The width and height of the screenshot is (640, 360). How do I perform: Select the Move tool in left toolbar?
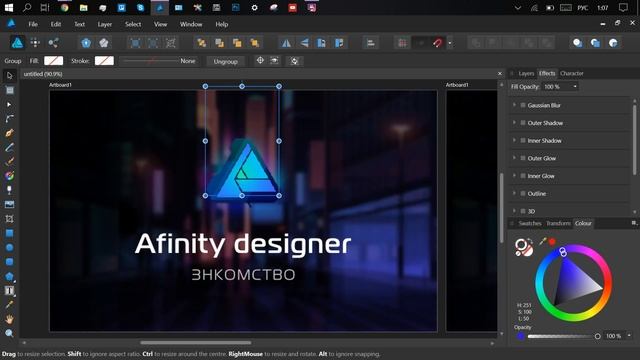pyautogui.click(x=9, y=76)
